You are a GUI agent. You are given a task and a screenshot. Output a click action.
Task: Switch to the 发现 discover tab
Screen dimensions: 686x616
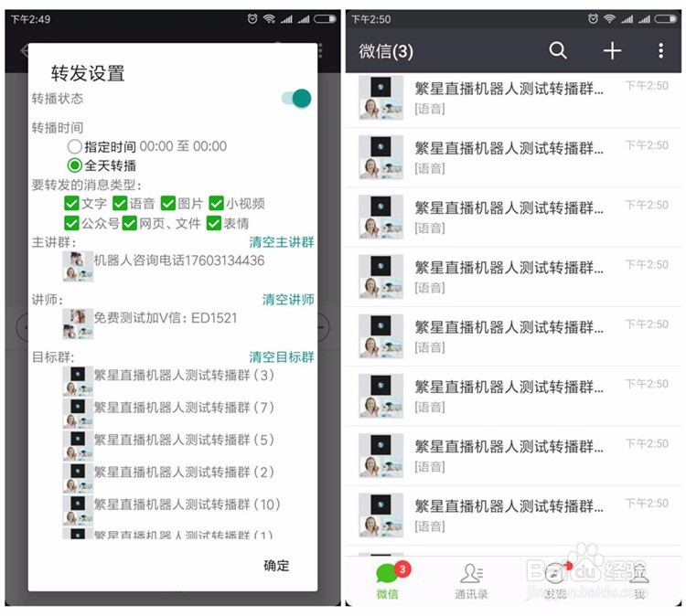[555, 580]
